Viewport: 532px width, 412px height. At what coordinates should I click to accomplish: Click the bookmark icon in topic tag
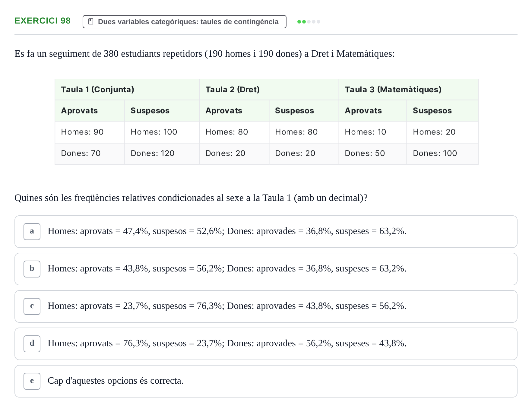click(x=90, y=22)
